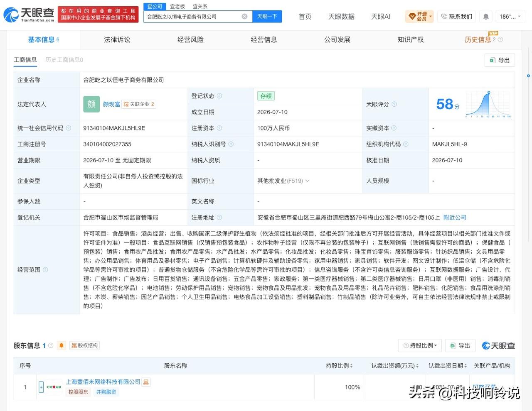Click the help icon next to 组织机构代码
The width and height of the screenshot is (532, 411).
point(406,144)
